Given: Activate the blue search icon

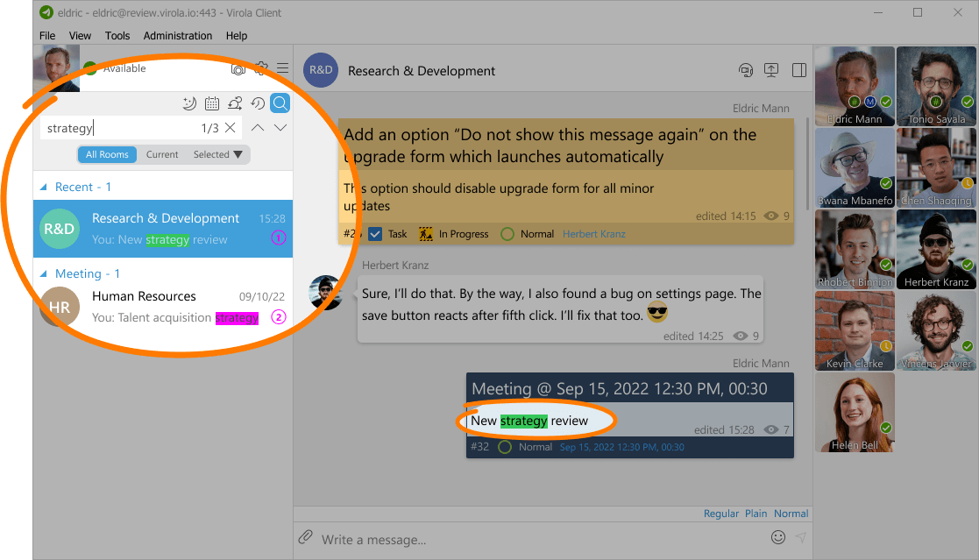Looking at the screenshot, I should point(280,103).
